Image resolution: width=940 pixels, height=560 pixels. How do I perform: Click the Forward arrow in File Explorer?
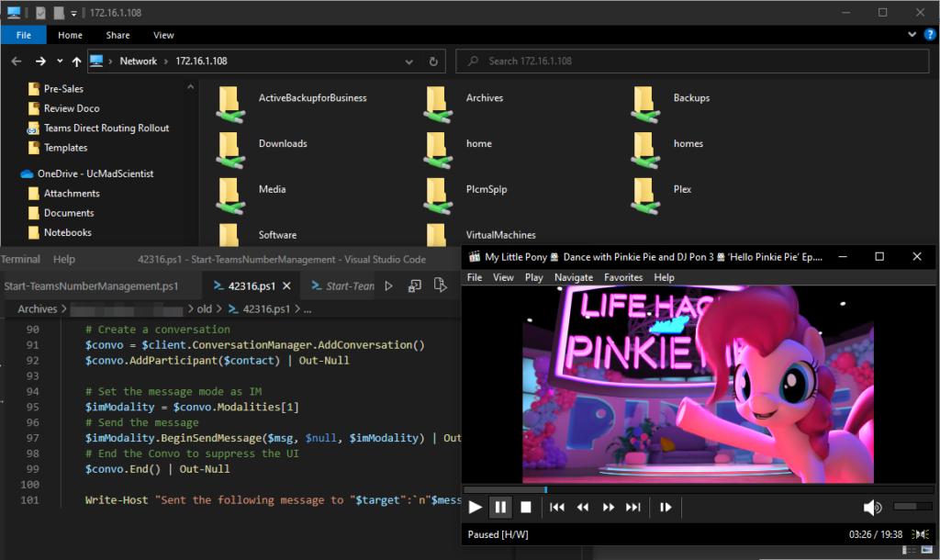(40, 62)
